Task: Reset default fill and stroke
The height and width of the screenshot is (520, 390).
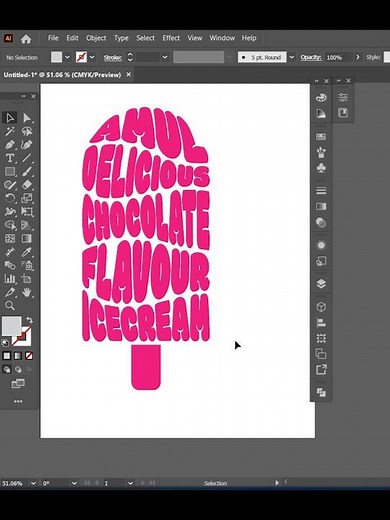Action: click(5, 343)
